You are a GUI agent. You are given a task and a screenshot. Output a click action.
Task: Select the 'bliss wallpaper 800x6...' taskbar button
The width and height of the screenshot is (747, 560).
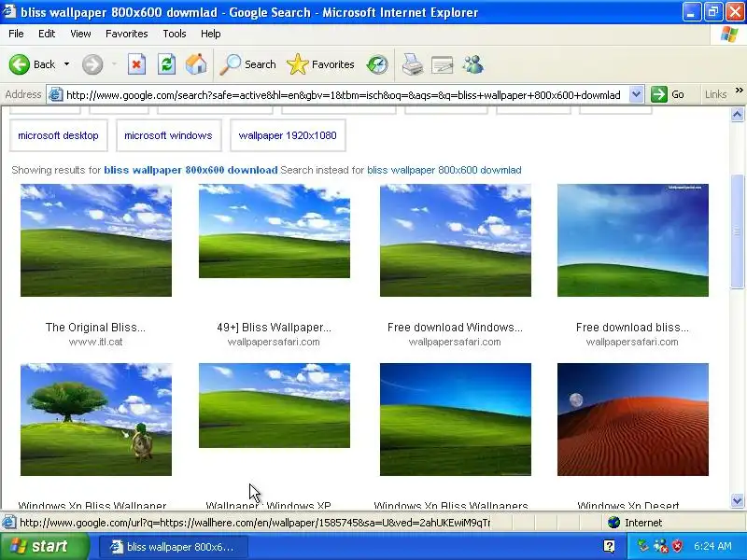point(173,547)
